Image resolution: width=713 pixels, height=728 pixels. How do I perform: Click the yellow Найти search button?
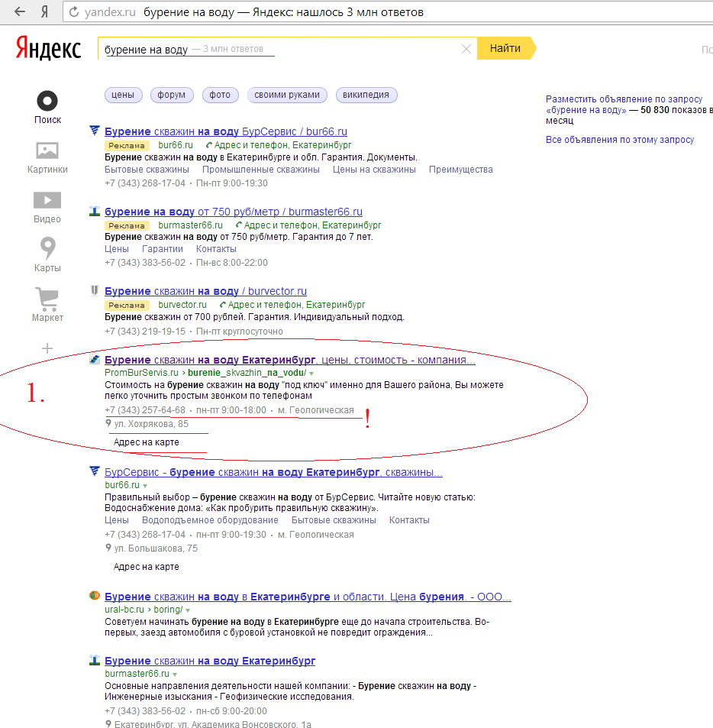[506, 48]
